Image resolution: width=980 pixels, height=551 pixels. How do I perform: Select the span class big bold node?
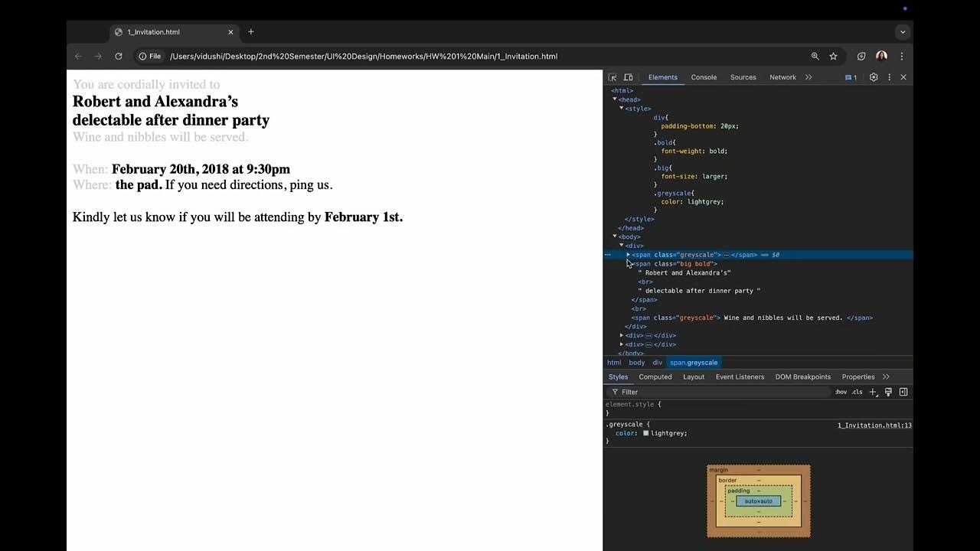pos(675,264)
